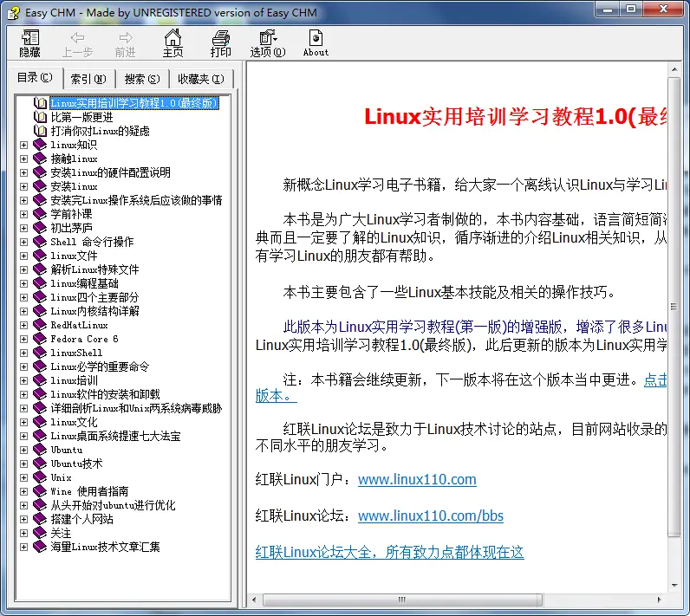This screenshot has height=616, width=690.
Task: Expand the Shell 命令行操作 tree node
Action: tap(23, 242)
